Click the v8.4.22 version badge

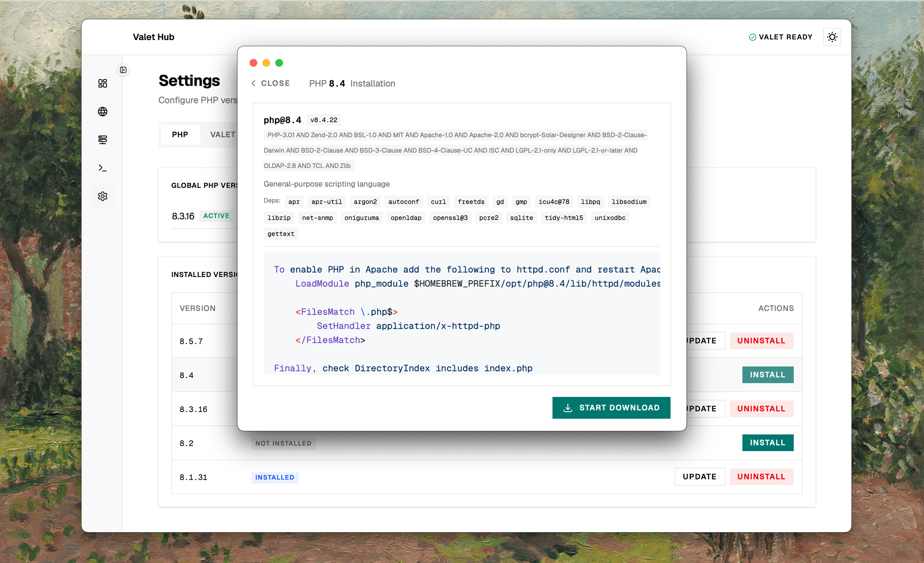tap(324, 120)
